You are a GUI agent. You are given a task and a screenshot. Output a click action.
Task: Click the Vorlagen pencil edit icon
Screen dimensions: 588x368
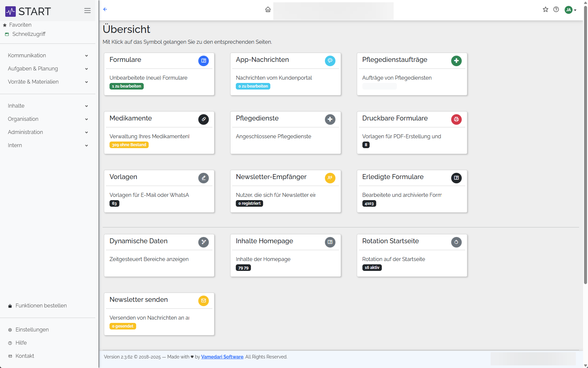[204, 178]
